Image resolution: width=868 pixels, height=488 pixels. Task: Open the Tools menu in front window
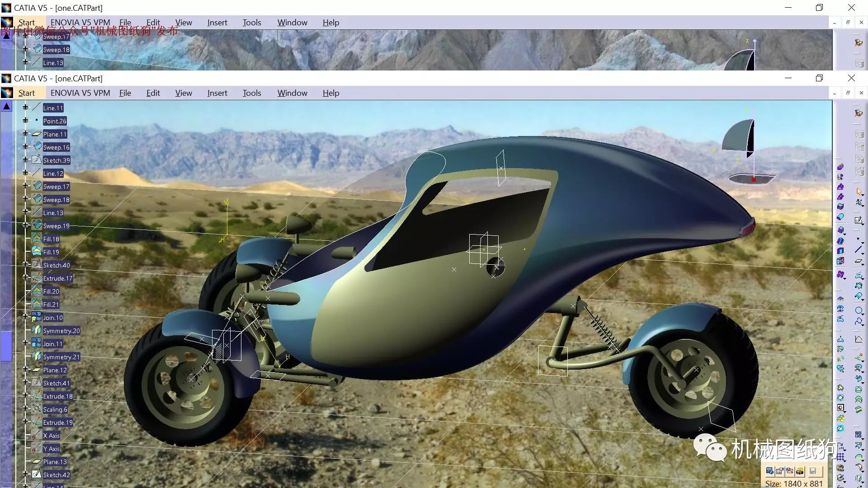pos(252,93)
